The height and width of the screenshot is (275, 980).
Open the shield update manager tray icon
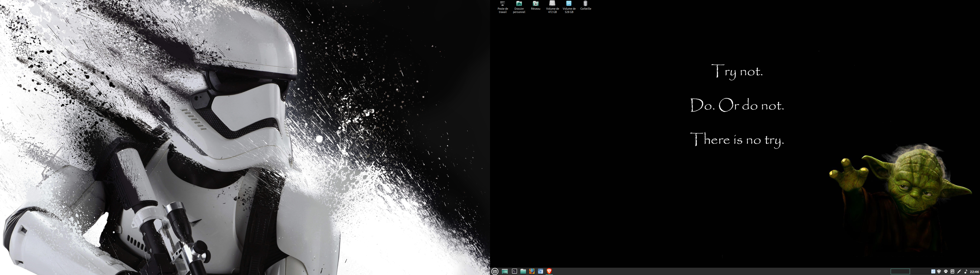pyautogui.click(x=939, y=271)
